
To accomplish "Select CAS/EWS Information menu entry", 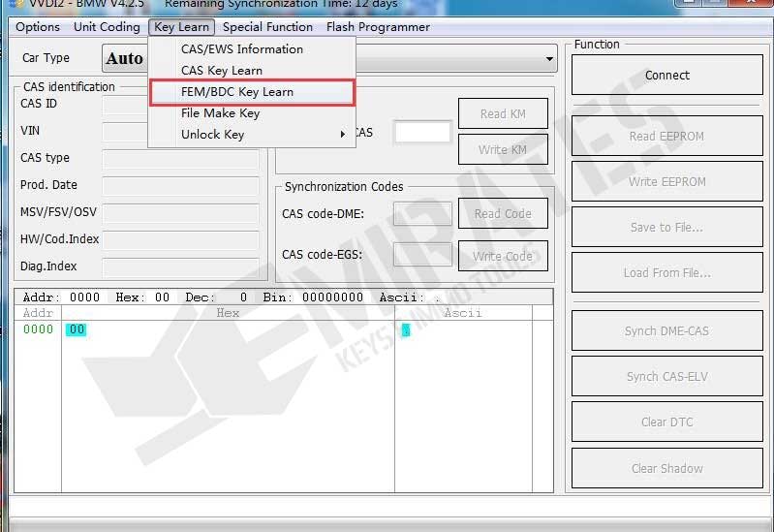I will tap(241, 49).
